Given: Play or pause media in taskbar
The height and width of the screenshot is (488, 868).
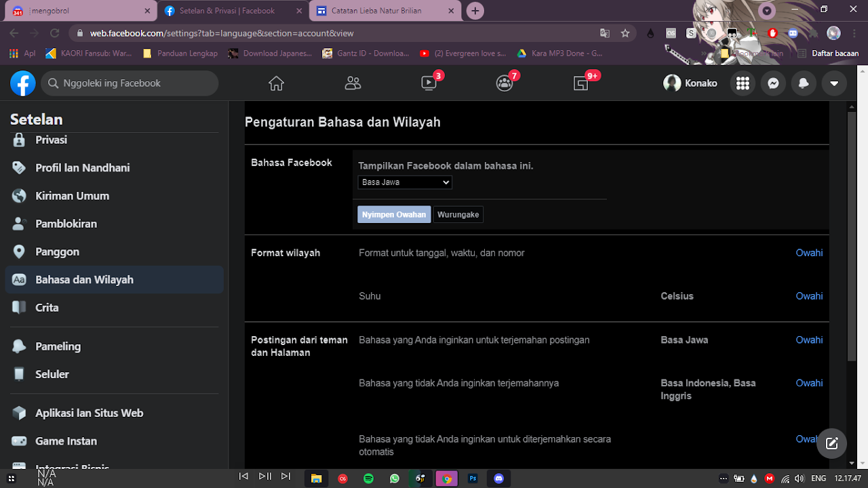Looking at the screenshot, I should coord(265,476).
